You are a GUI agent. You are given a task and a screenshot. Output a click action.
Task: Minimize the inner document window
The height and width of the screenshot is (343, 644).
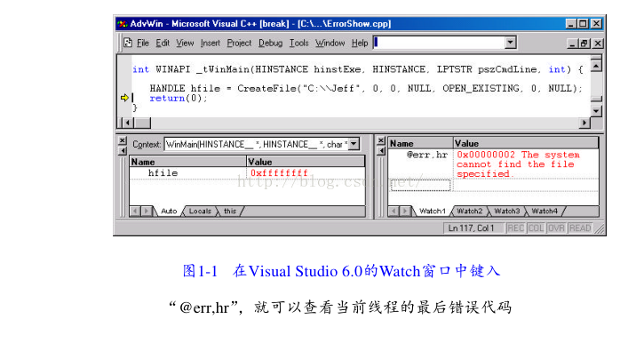tap(572, 44)
